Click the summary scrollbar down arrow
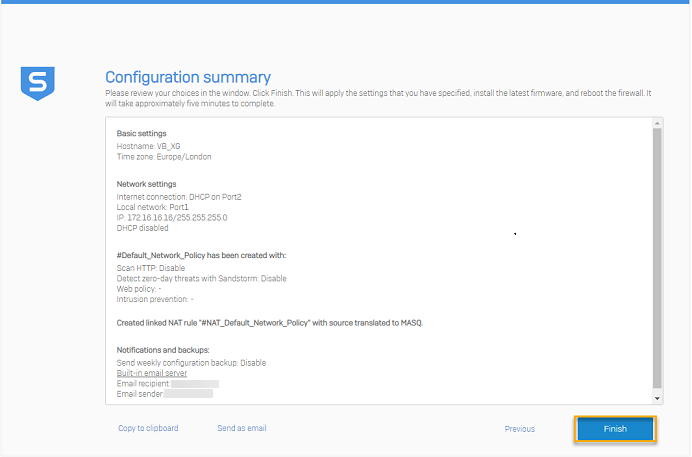The width and height of the screenshot is (692, 457). click(x=656, y=397)
